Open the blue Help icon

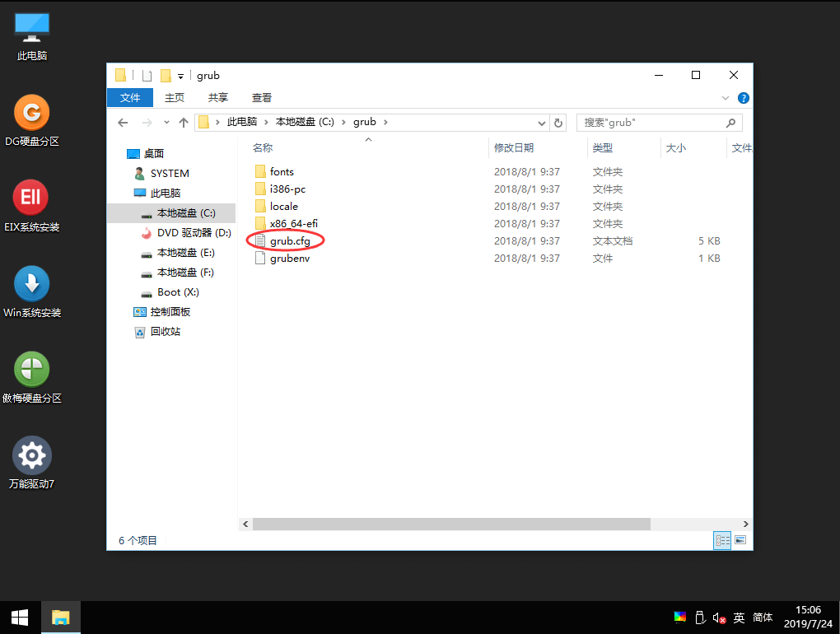[743, 98]
